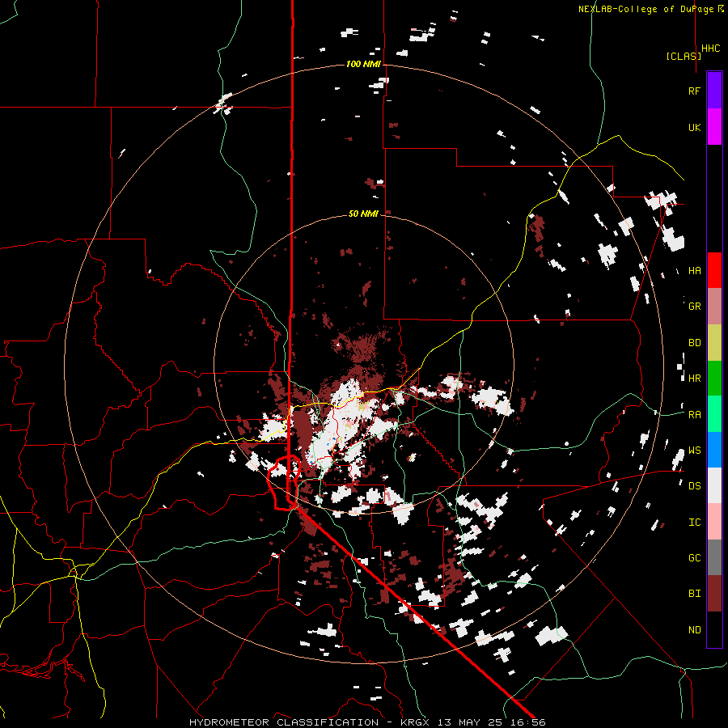The height and width of the screenshot is (728, 728).
Task: Click the 50 NMI range ring label
Action: coord(363,214)
